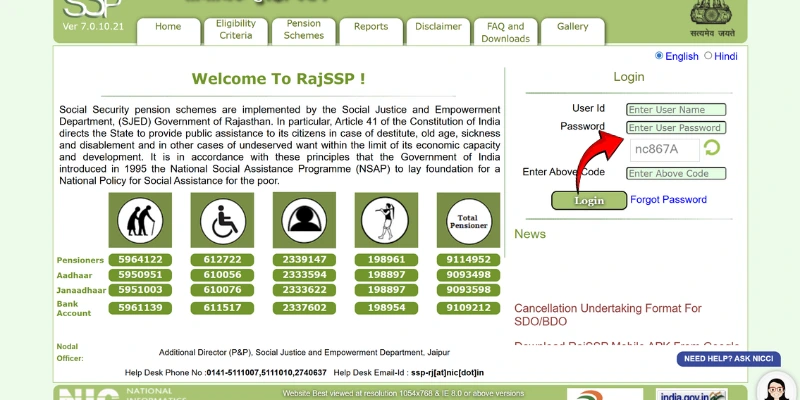Click the Need Help Ask NICCI button
Image resolution: width=800 pixels, height=400 pixels.
click(729, 359)
